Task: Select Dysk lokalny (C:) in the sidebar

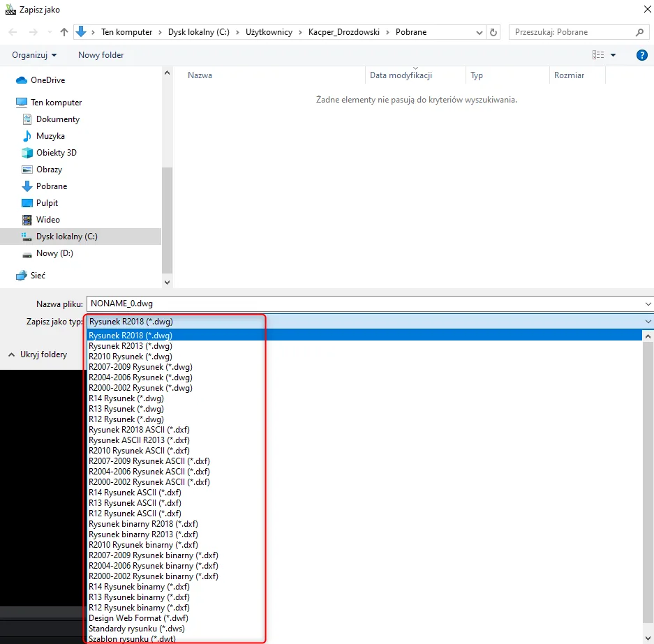Action: 80,237
